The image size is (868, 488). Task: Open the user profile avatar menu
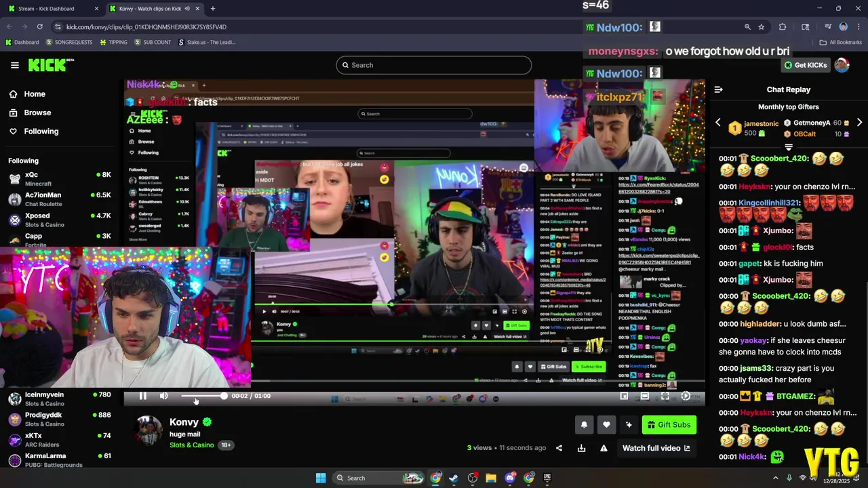coord(842,65)
